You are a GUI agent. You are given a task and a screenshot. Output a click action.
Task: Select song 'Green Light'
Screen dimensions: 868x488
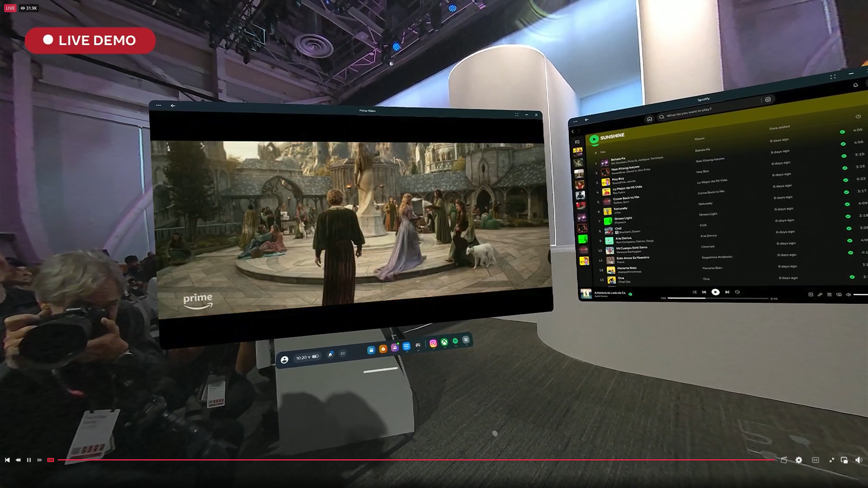pos(623,218)
